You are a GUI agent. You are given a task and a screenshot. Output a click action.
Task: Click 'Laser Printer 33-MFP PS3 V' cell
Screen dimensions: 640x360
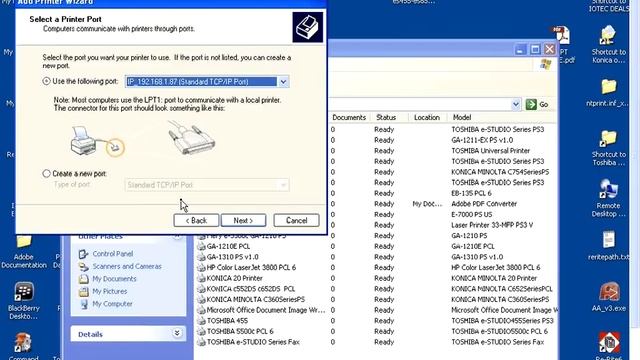(492, 225)
